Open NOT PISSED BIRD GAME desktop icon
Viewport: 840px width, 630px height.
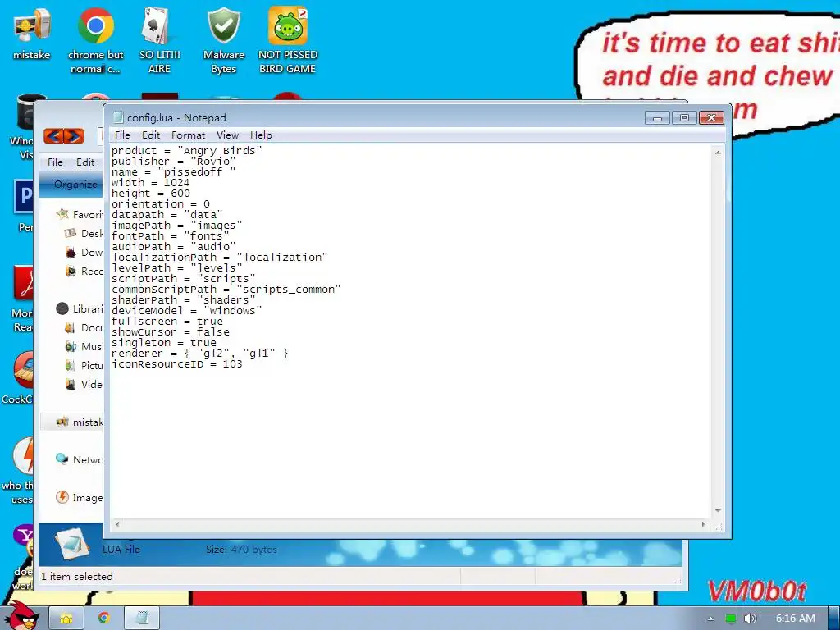(x=288, y=39)
